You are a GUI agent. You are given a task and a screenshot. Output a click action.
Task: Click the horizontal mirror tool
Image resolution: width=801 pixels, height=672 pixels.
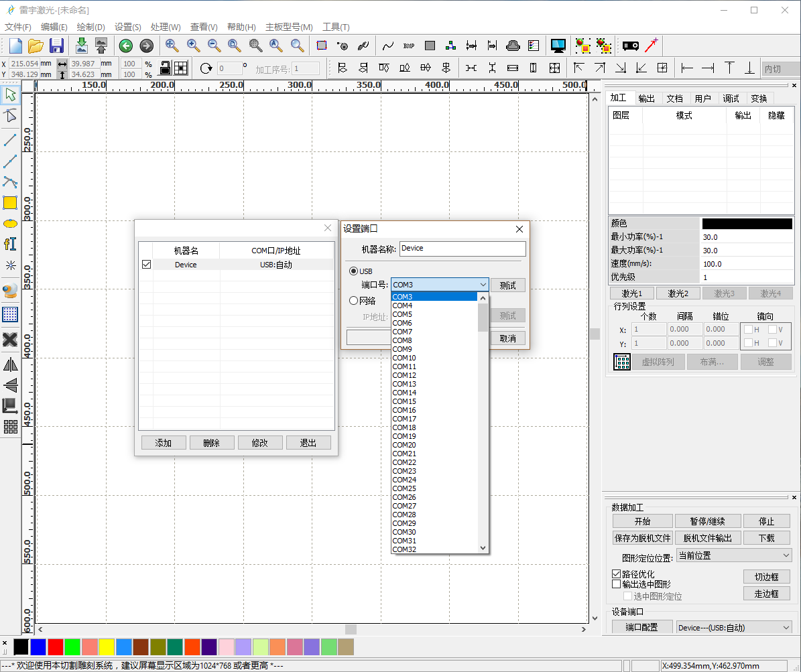[10, 364]
